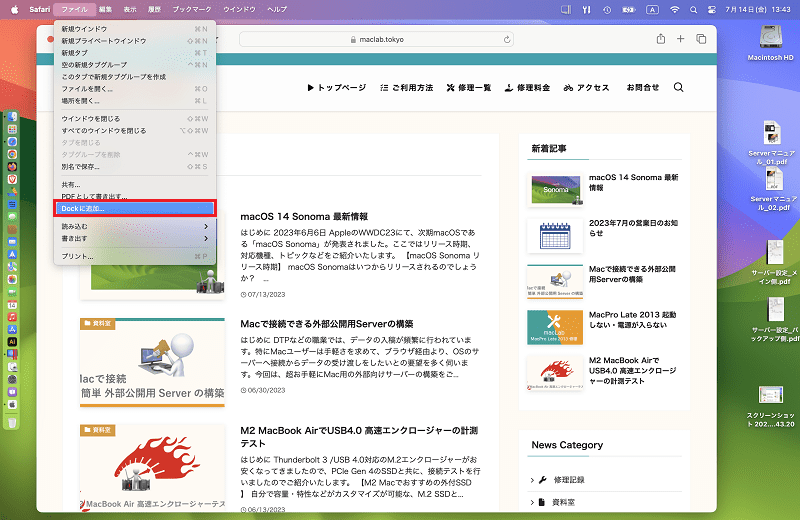Reload the maclab.tokyo page
The width and height of the screenshot is (800, 520).
point(507,39)
